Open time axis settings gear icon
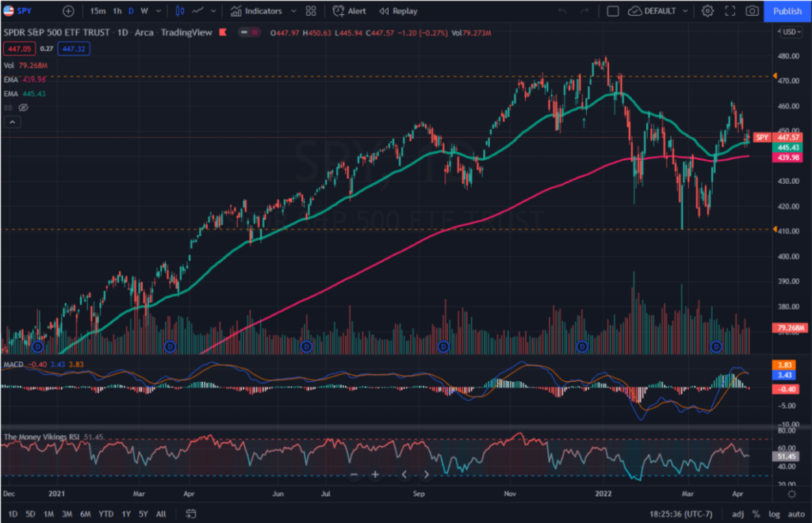This screenshot has width=812, height=523. tap(792, 494)
